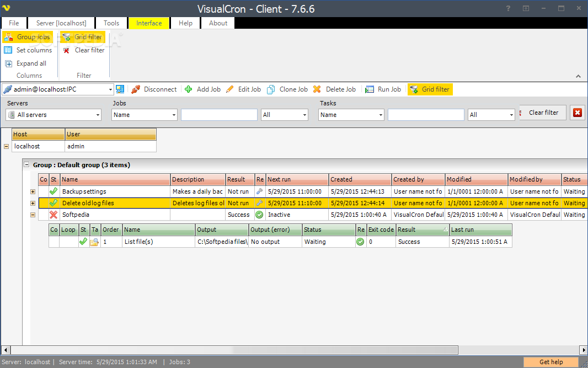Open the Tasks Name field dropdown
Image resolution: width=588 pixels, height=368 pixels.
click(381, 115)
